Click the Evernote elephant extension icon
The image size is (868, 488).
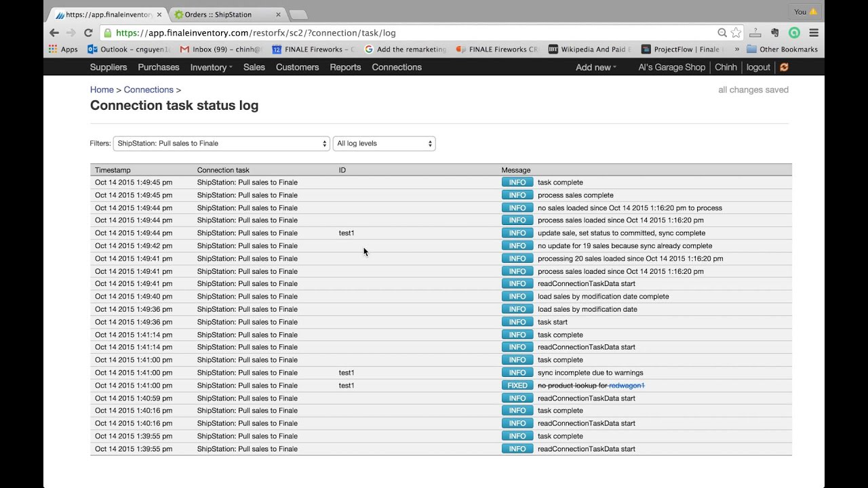774,33
